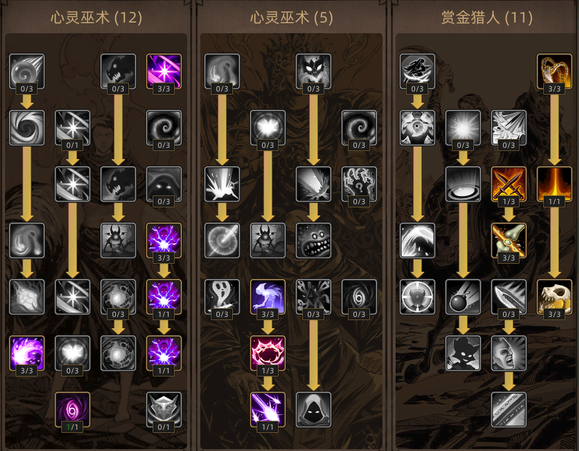Select the purple starburst 3/3 talent top row

164,71
